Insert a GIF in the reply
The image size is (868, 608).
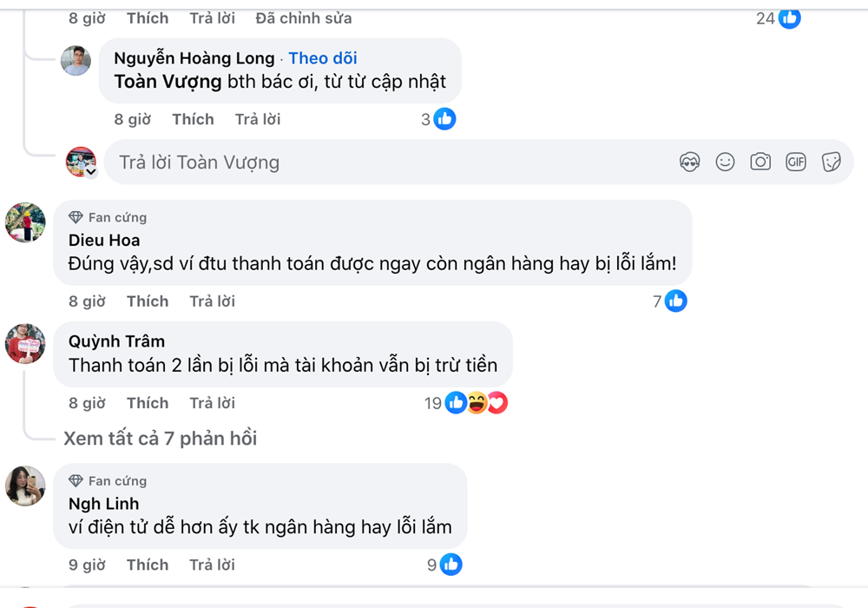[x=795, y=162]
